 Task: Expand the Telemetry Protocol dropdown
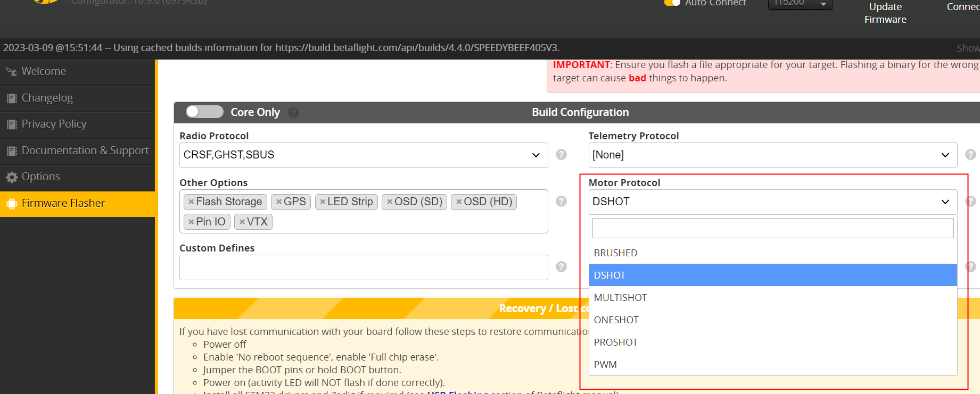tap(773, 155)
